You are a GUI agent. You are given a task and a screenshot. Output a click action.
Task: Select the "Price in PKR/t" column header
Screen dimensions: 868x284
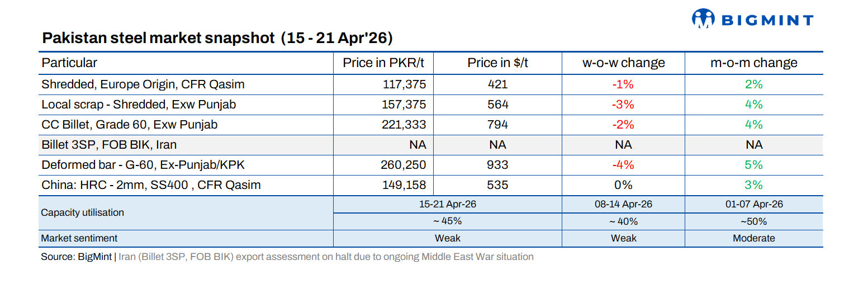click(x=383, y=63)
